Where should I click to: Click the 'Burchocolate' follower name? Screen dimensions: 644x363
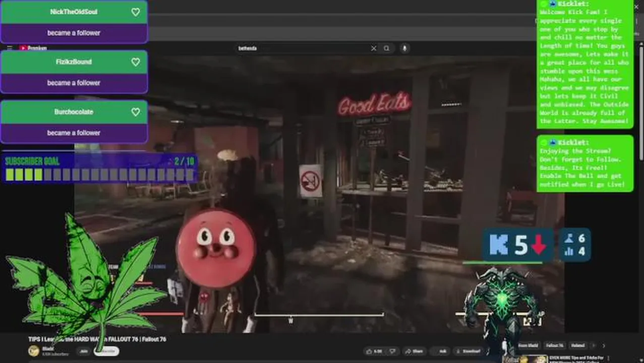click(74, 111)
